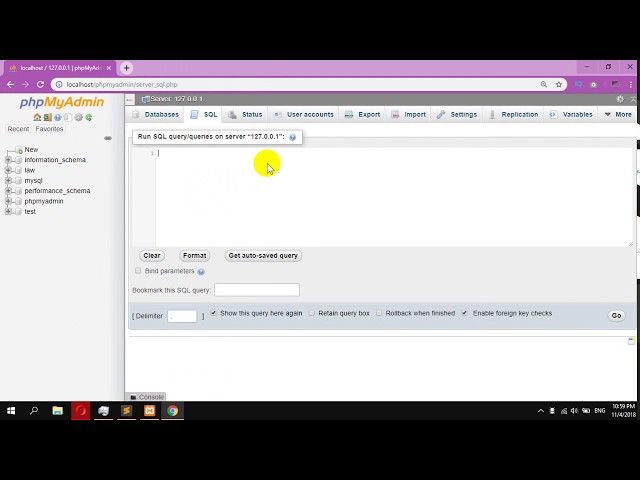Open Favorites tables list

(x=49, y=129)
